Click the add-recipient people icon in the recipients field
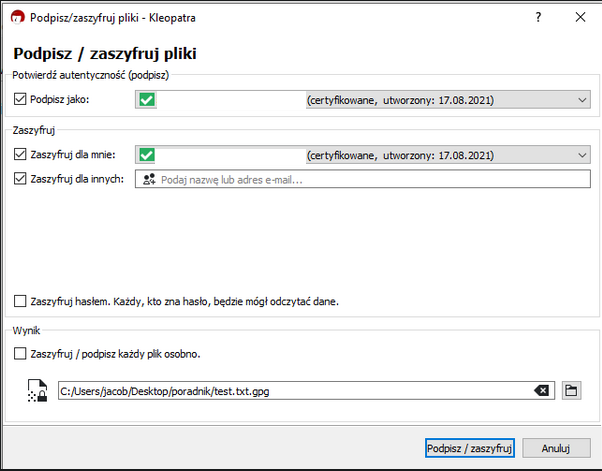The width and height of the screenshot is (602, 471). tap(149, 179)
